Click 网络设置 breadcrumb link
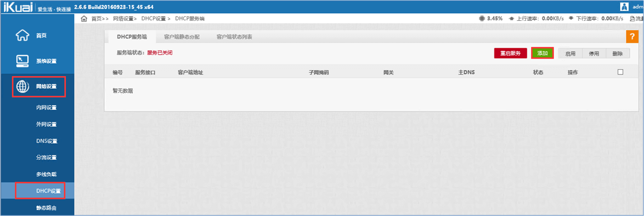The width and height of the screenshot is (644, 216). coord(123,19)
